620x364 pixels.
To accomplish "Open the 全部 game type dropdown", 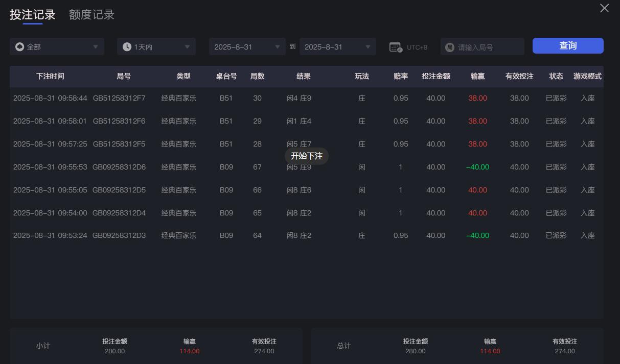I will tap(56, 46).
